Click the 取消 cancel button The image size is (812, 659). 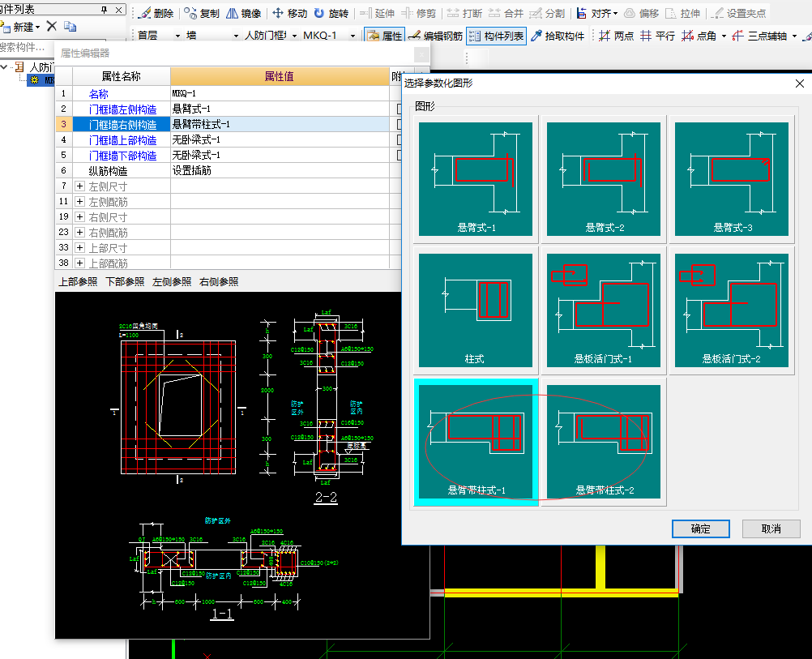pyautogui.click(x=771, y=529)
